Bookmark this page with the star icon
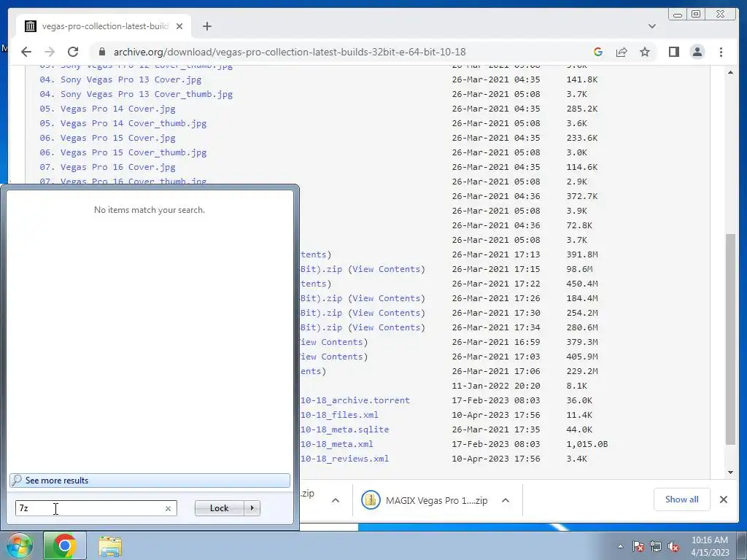The image size is (747, 560). click(x=645, y=52)
